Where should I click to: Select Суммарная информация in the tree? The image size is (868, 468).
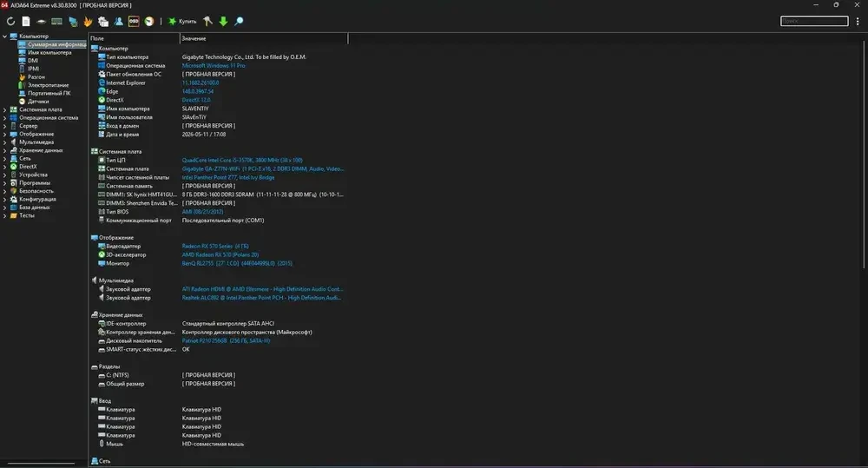coord(56,44)
